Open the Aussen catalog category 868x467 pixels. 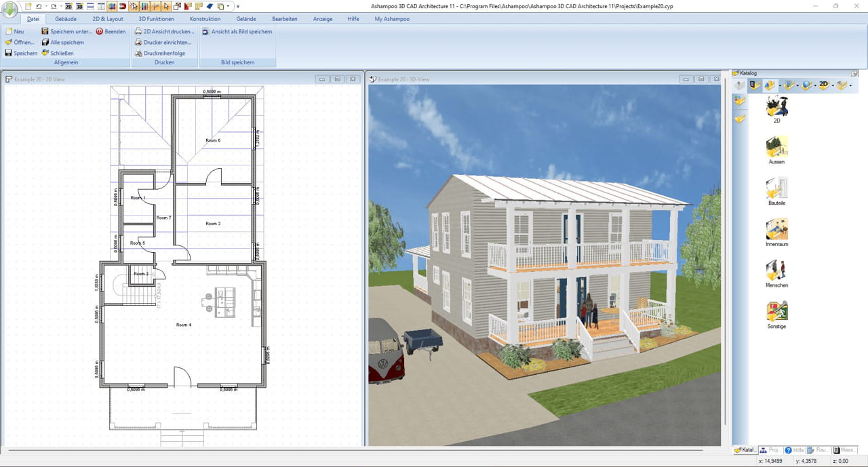[776, 149]
